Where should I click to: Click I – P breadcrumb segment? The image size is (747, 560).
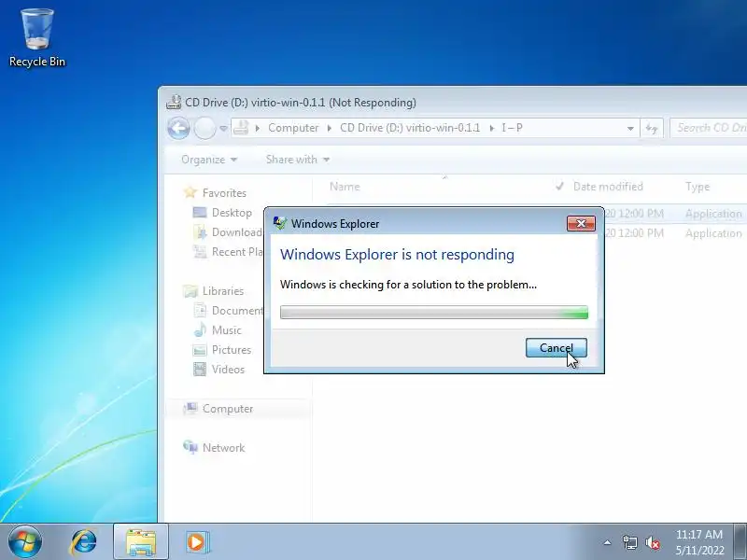tap(512, 128)
